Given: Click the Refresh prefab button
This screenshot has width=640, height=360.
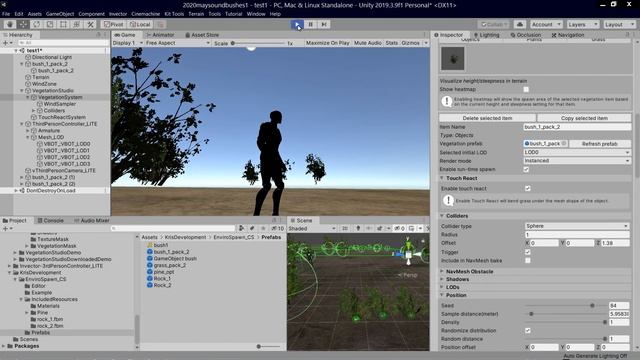Looking at the screenshot, I should coord(600,144).
